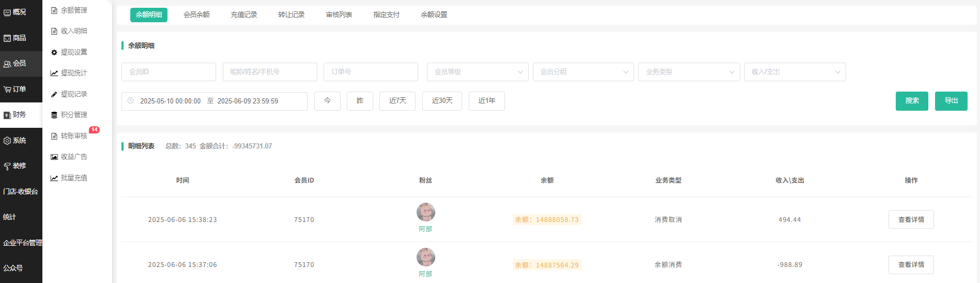Switch to the 审核列表 tab

[x=339, y=14]
